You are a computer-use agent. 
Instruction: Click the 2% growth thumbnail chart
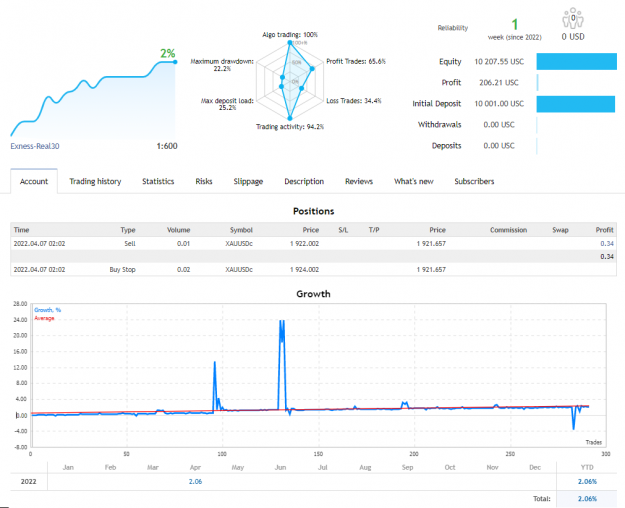pos(93,100)
